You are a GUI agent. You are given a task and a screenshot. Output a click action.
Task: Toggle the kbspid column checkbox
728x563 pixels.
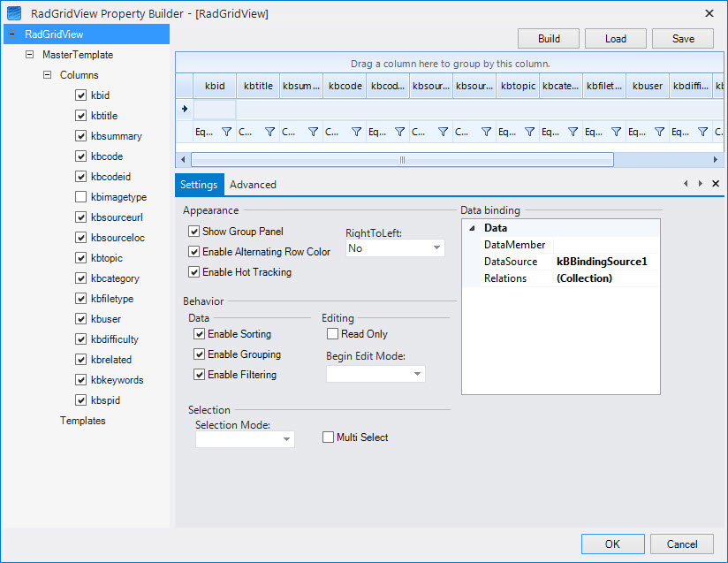[80, 400]
